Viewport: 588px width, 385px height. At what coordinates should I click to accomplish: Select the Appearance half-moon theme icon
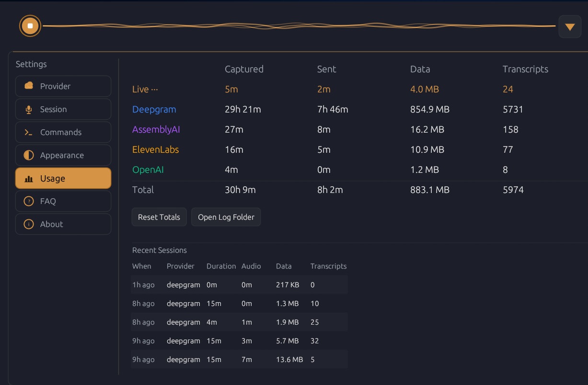(x=29, y=155)
